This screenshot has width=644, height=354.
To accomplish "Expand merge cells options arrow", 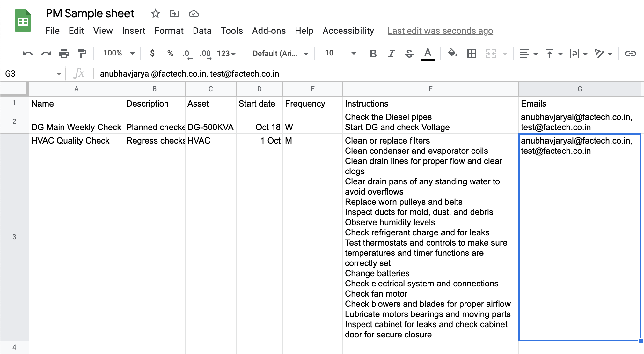I will (x=505, y=54).
